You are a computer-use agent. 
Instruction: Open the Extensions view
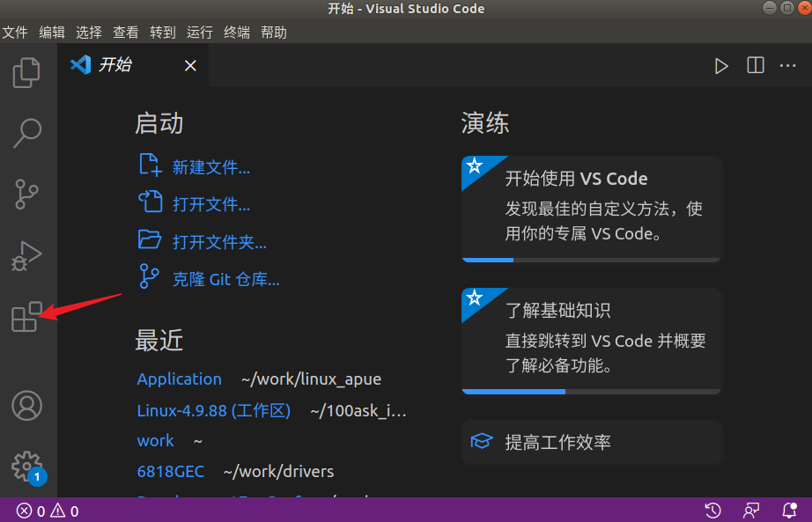pos(26,316)
